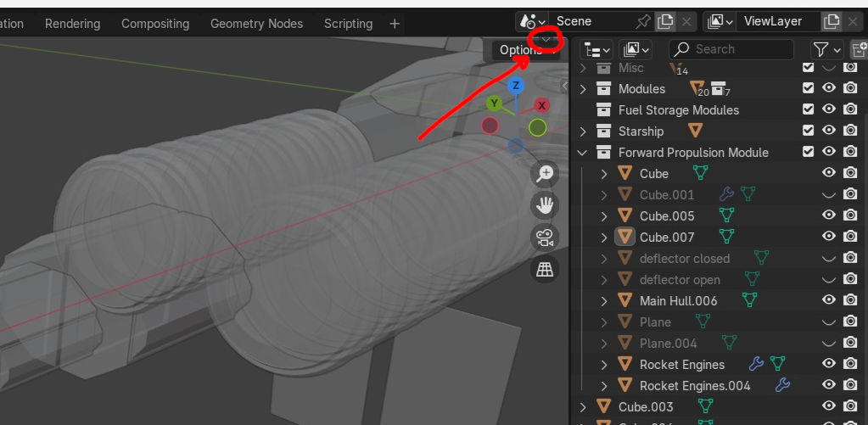Expand Cube.003 object tree
Screen dimensions: 868x425
pos(582,407)
